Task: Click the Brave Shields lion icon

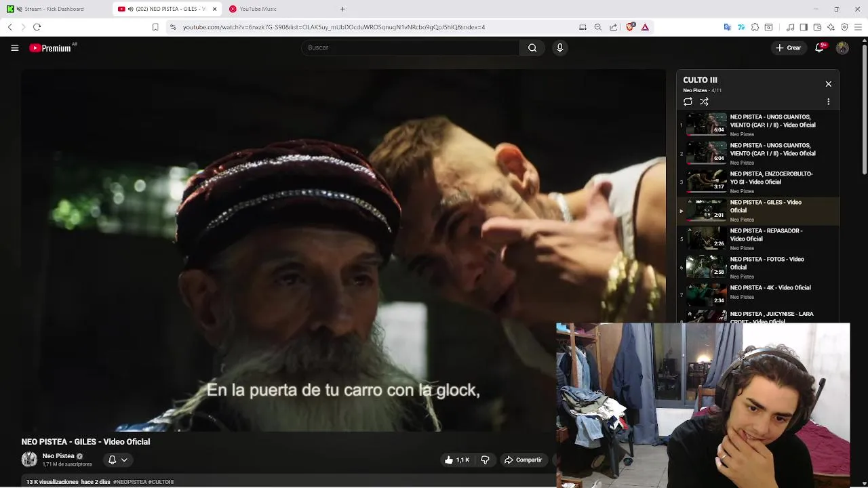Action: point(631,27)
